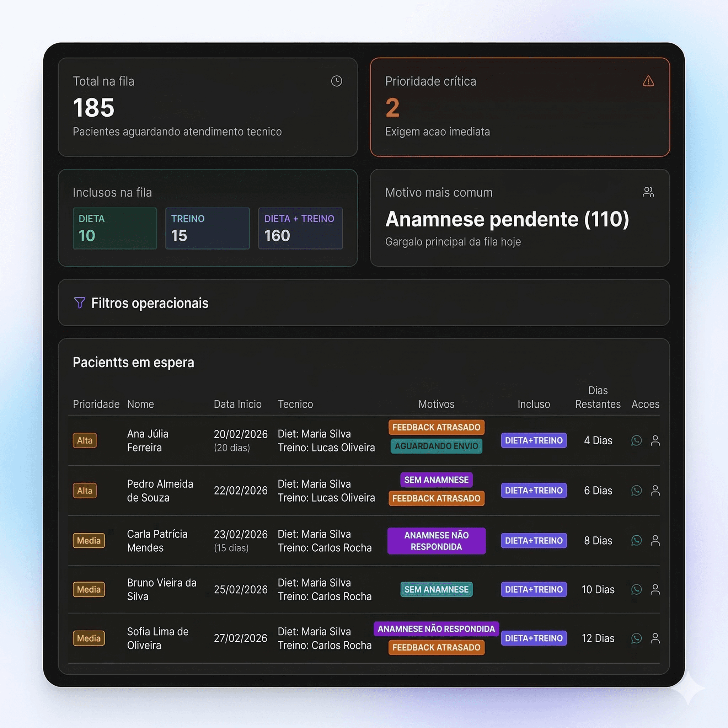Sort by Prioridade column header
The image size is (728, 728).
(96, 404)
